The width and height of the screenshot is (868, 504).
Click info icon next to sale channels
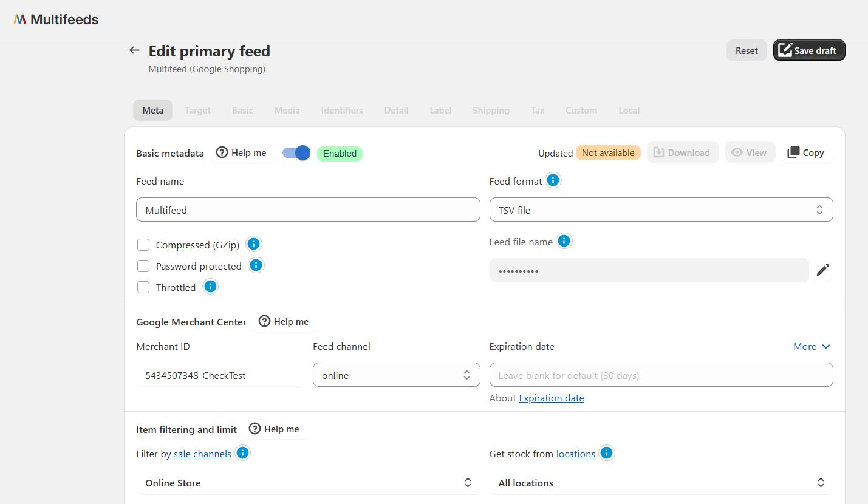[x=242, y=453]
